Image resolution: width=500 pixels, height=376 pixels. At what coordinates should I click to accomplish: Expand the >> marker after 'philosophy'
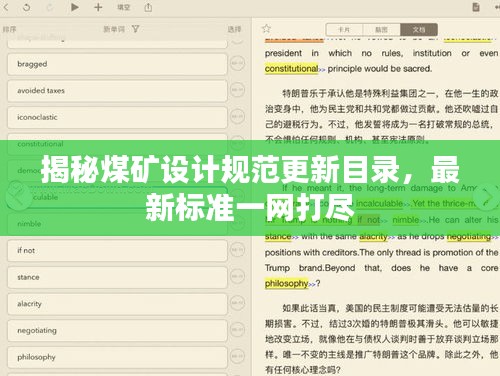tap(312, 285)
